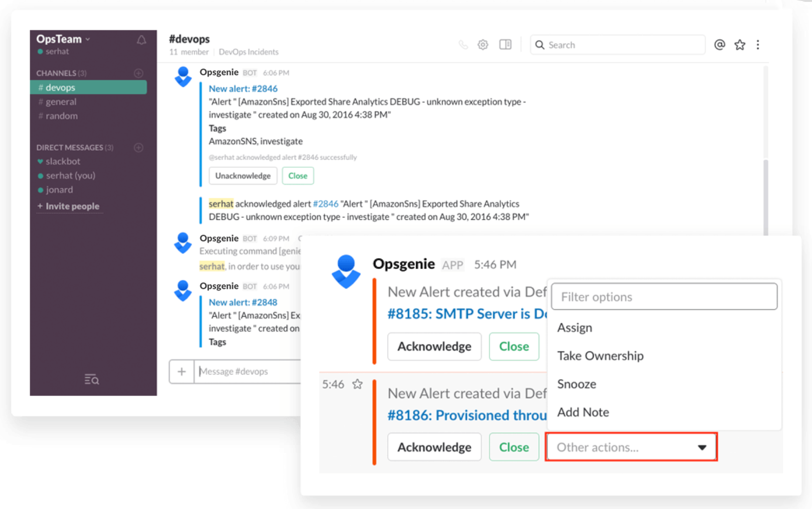Open the kebab more-options menu icon
This screenshot has height=509, width=812.
click(x=758, y=44)
